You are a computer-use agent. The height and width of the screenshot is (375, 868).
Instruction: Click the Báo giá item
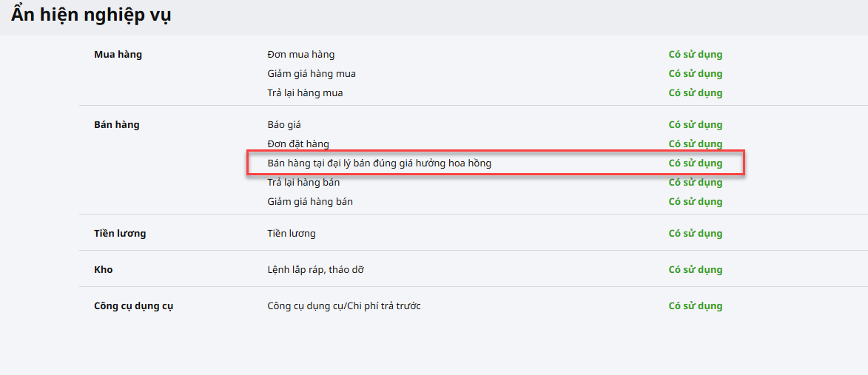284,125
